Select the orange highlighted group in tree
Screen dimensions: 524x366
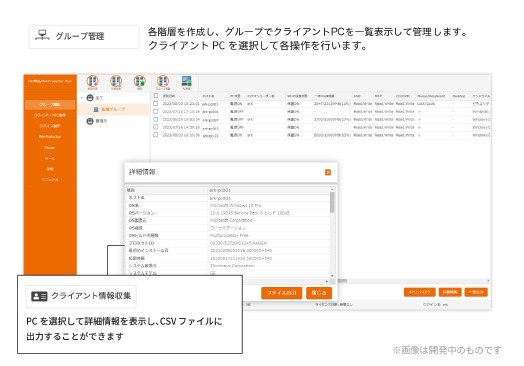pyautogui.click(x=114, y=109)
